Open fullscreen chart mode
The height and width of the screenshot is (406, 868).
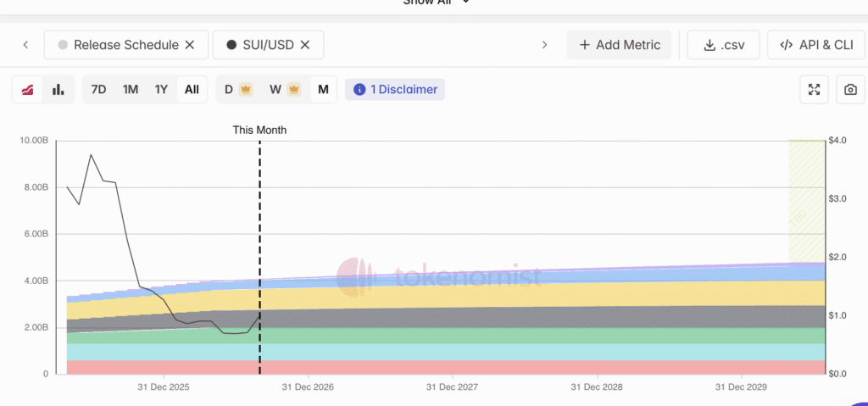814,90
